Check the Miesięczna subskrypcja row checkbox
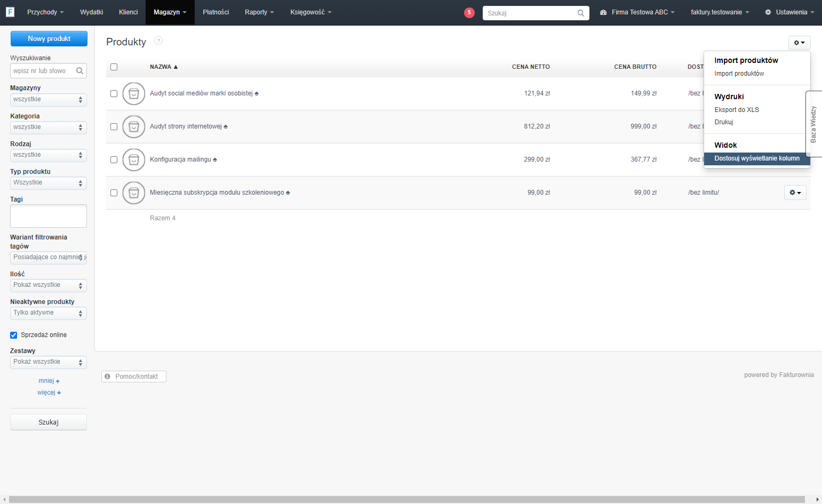This screenshot has width=822, height=504. [x=114, y=193]
